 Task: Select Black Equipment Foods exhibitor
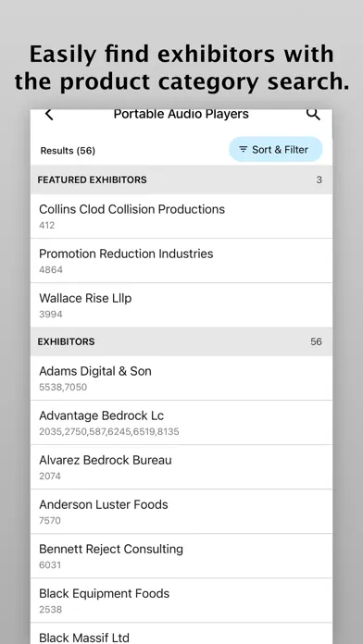click(x=181, y=600)
